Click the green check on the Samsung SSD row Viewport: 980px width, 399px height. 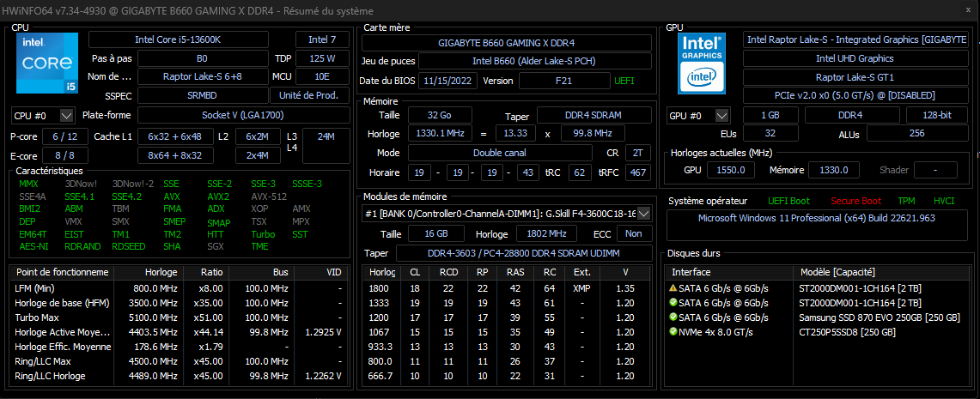673,317
